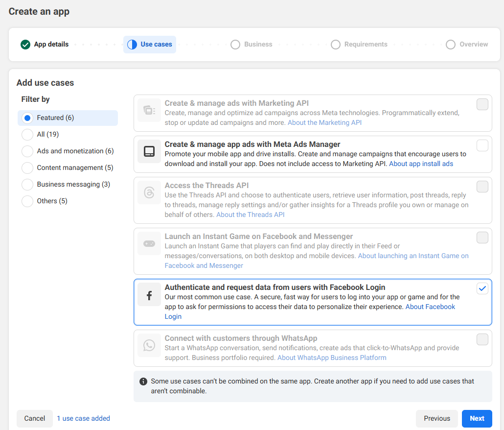504x430 pixels.
Task: Click the Threads API logo icon
Action: tap(149, 192)
